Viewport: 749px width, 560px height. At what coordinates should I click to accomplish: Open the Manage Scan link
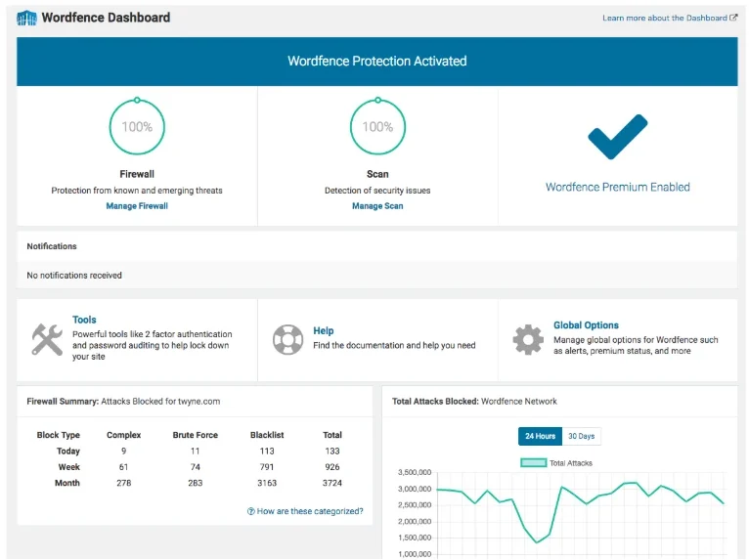pyautogui.click(x=377, y=206)
